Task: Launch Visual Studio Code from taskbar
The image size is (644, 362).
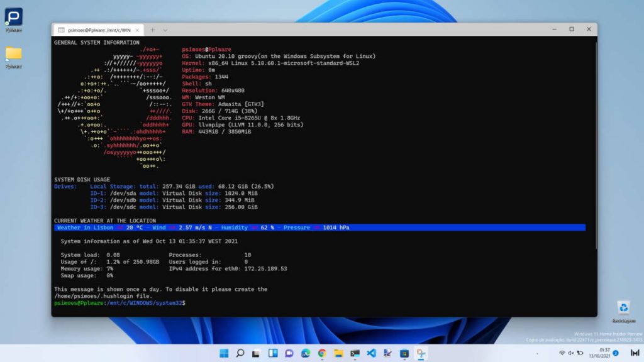Action: (371, 353)
